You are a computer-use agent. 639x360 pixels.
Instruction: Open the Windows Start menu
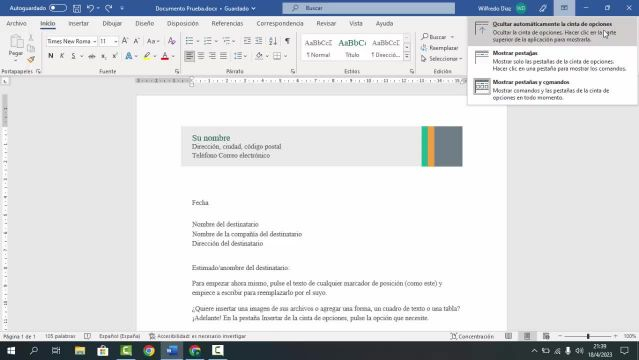coord(11,351)
